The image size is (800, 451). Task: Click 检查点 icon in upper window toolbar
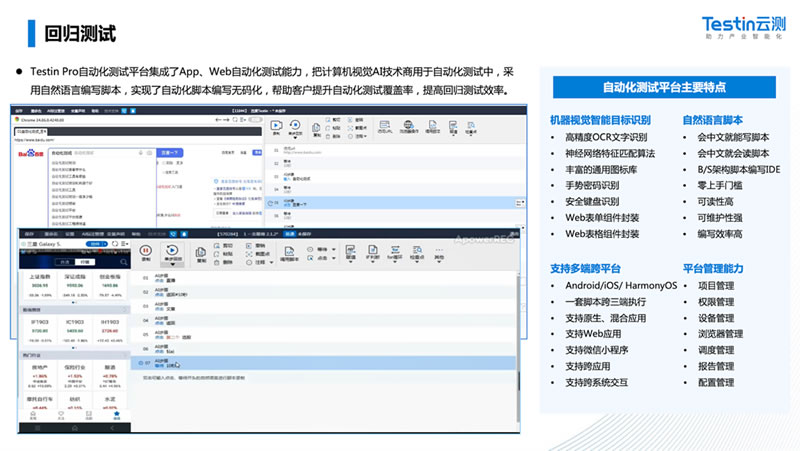point(471,125)
